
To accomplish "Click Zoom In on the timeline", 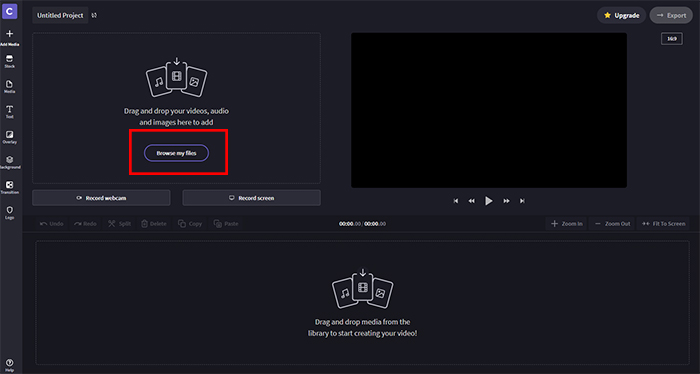I will pyautogui.click(x=567, y=224).
